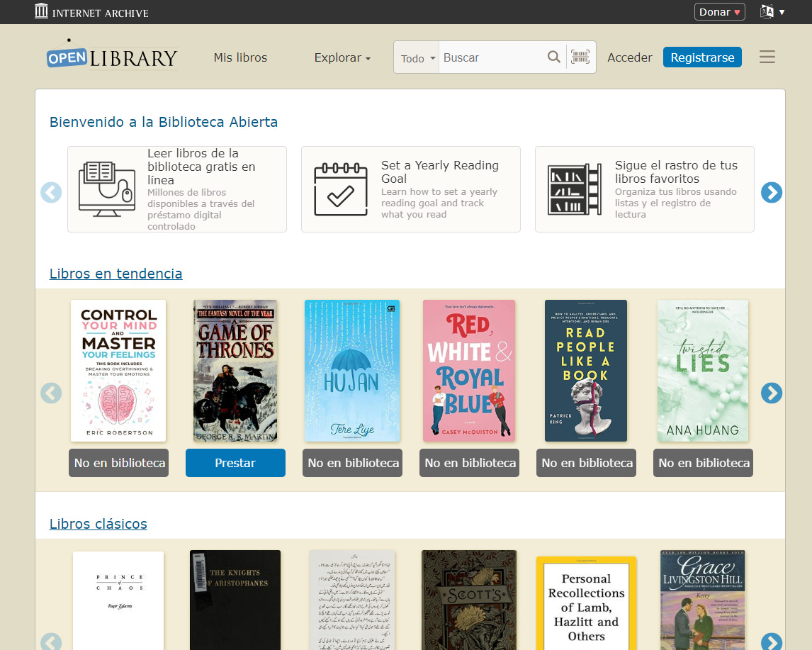Click Prestar under Game of Thrones
The height and width of the screenshot is (650, 812).
click(x=235, y=462)
